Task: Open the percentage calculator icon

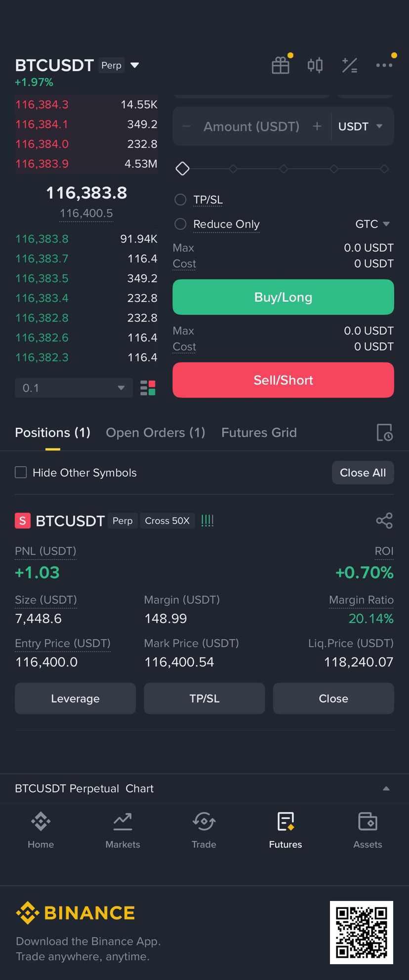Action: click(x=350, y=65)
